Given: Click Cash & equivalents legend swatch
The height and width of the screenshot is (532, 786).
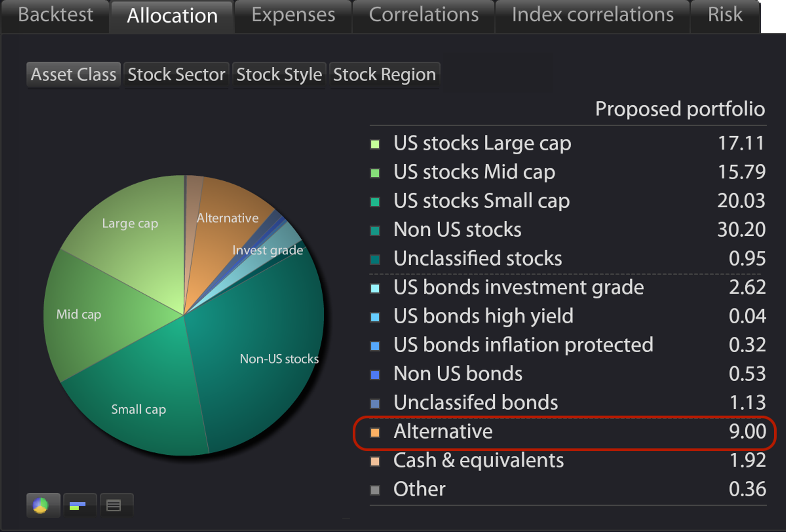Looking at the screenshot, I should 375,461.
